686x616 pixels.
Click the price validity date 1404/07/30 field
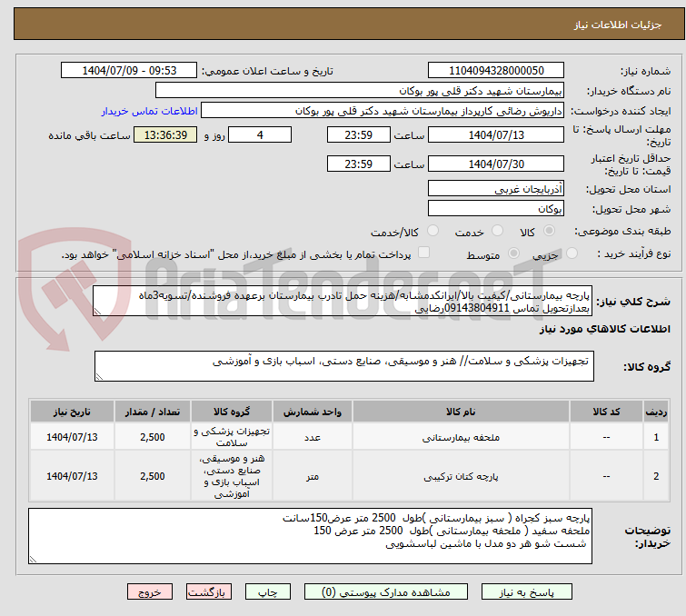click(x=496, y=164)
